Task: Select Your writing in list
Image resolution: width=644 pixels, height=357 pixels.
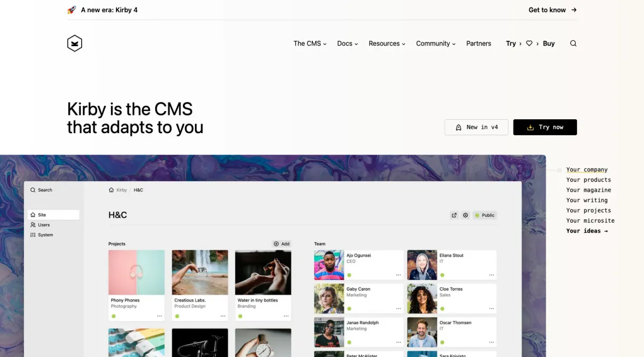Action: point(587,200)
